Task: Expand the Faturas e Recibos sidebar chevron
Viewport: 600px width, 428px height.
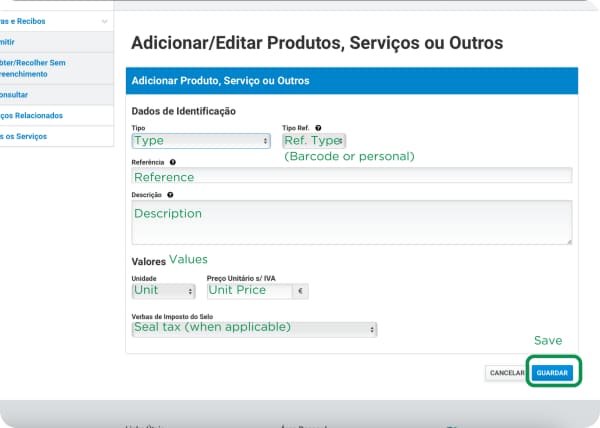Action: [x=104, y=21]
